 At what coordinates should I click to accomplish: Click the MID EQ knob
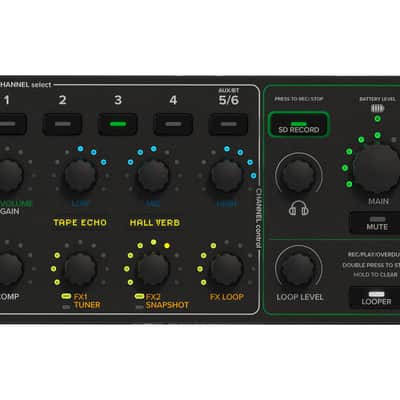[153, 175]
